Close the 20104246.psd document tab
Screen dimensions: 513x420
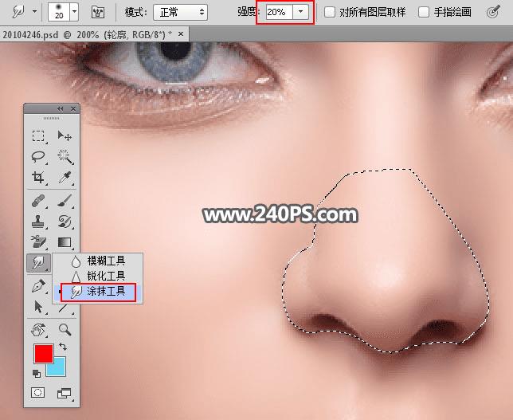click(181, 34)
